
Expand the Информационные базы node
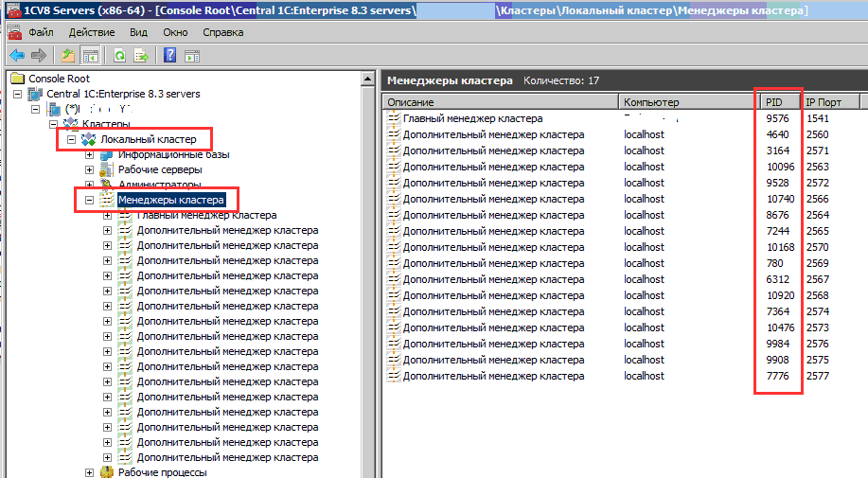pyautogui.click(x=90, y=154)
